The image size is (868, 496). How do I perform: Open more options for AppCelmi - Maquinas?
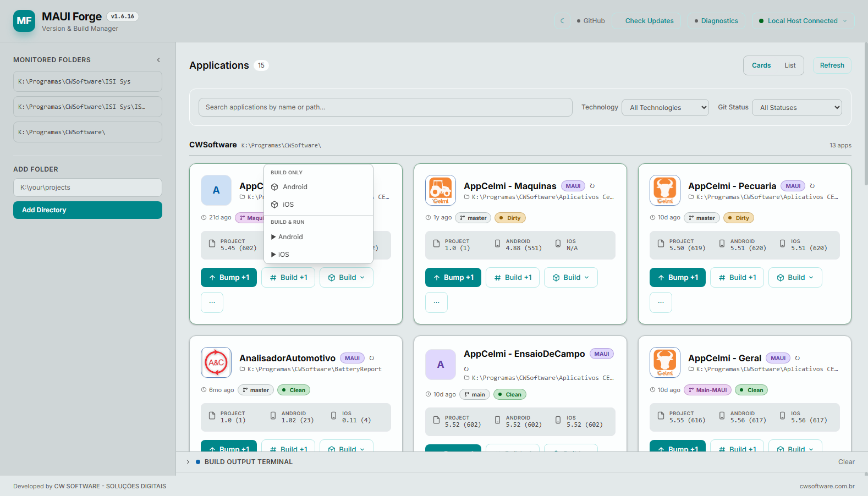[436, 302]
